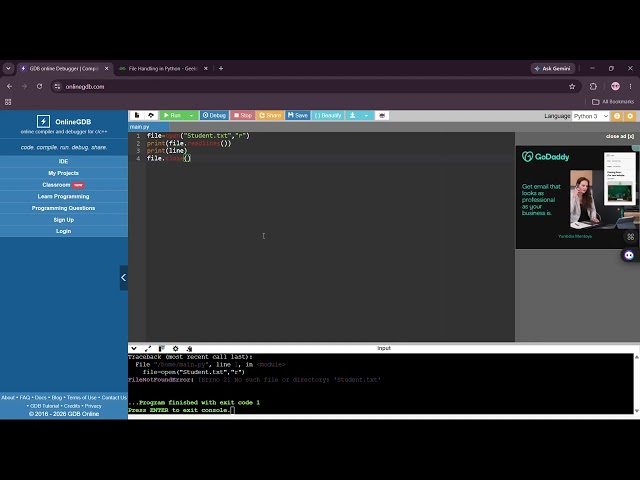Select the input tab of the console

tap(384, 348)
